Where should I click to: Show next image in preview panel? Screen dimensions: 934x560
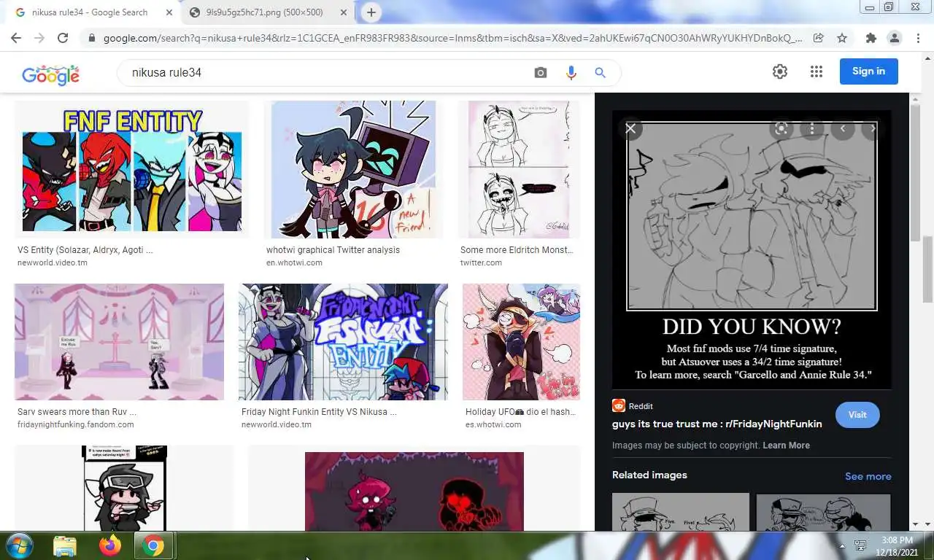coord(873,128)
